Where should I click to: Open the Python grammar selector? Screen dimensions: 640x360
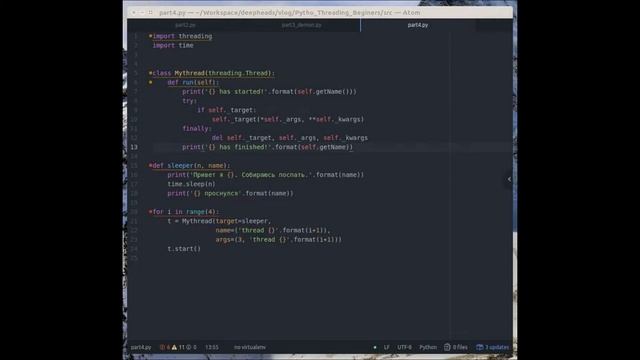(428, 347)
